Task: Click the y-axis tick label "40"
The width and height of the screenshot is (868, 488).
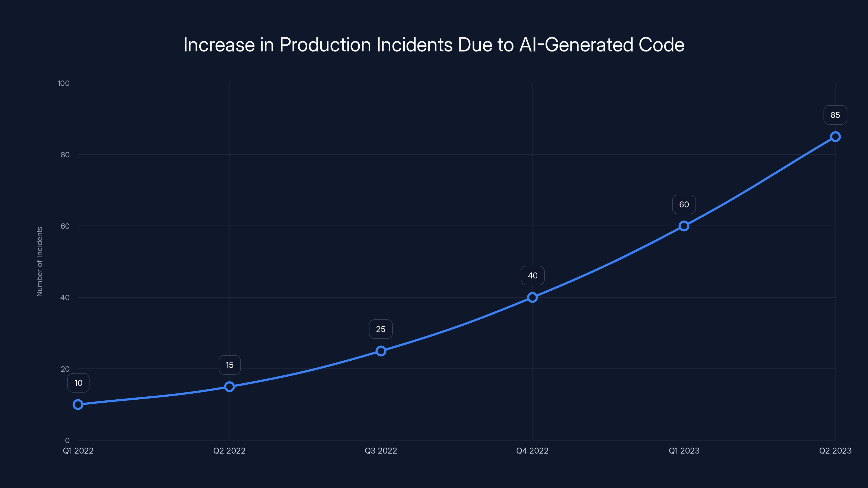Action: tap(65, 298)
